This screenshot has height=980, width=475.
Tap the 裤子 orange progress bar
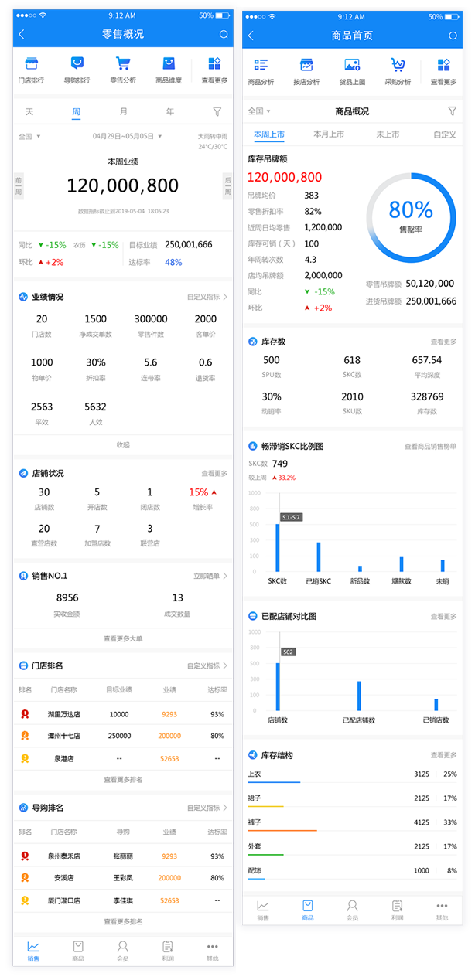point(282,831)
